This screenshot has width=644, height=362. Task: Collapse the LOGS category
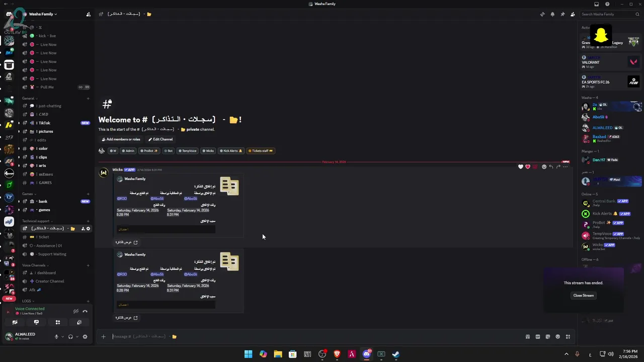click(x=28, y=301)
